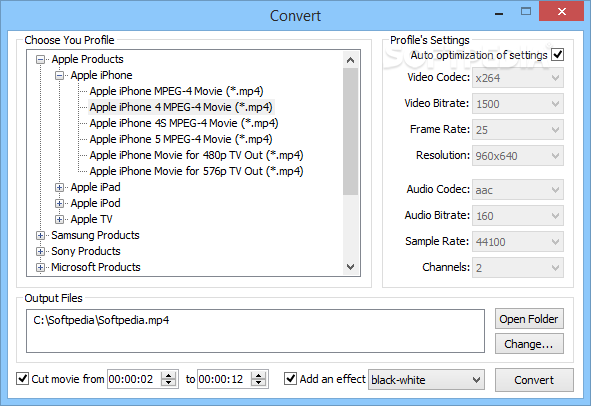
Task: Increase the cut start time with up arrow
Action: (x=168, y=375)
